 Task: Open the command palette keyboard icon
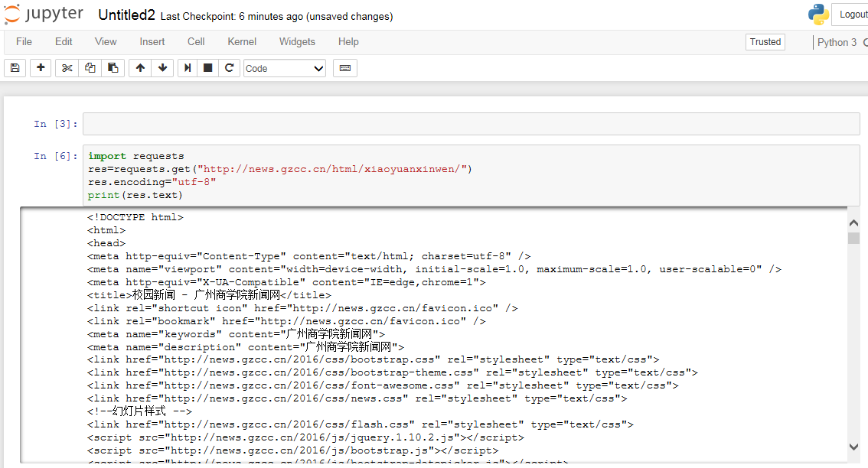click(x=345, y=68)
